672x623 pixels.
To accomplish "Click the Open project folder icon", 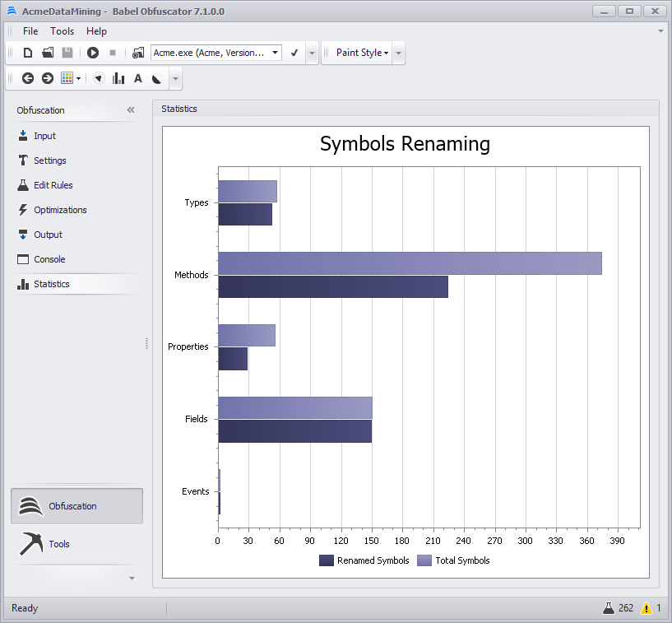I will tap(48, 53).
